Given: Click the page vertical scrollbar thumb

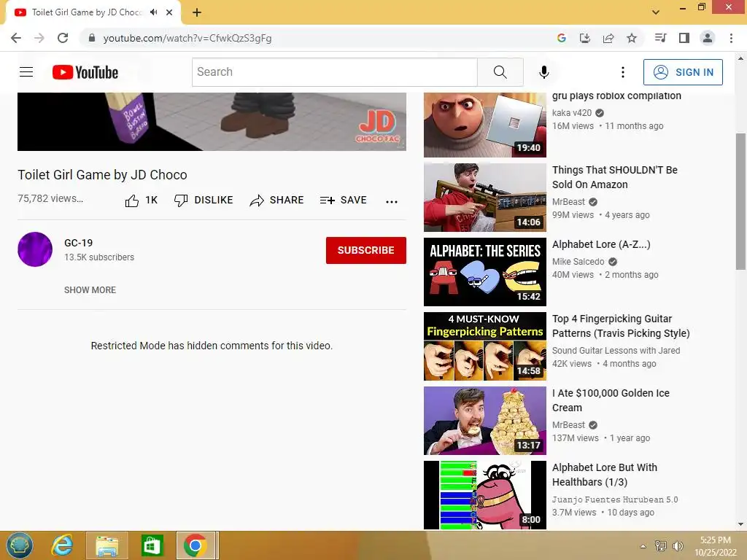Looking at the screenshot, I should 740,201.
